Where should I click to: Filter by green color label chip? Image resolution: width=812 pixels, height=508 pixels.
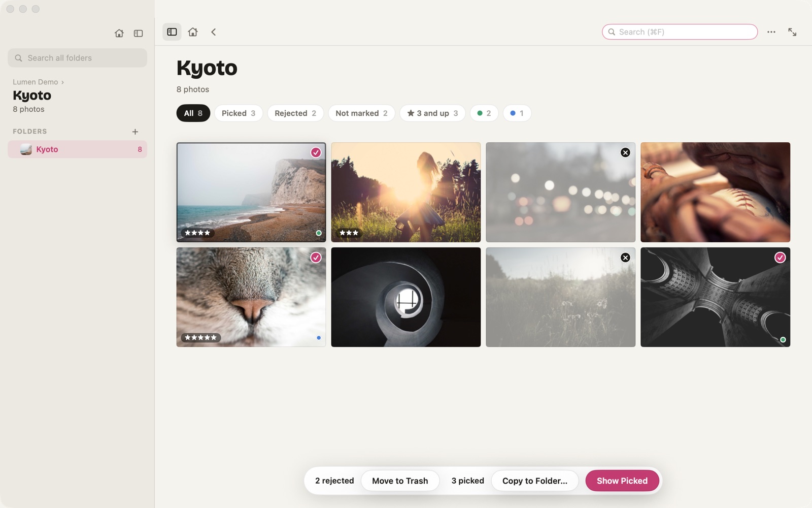(484, 113)
